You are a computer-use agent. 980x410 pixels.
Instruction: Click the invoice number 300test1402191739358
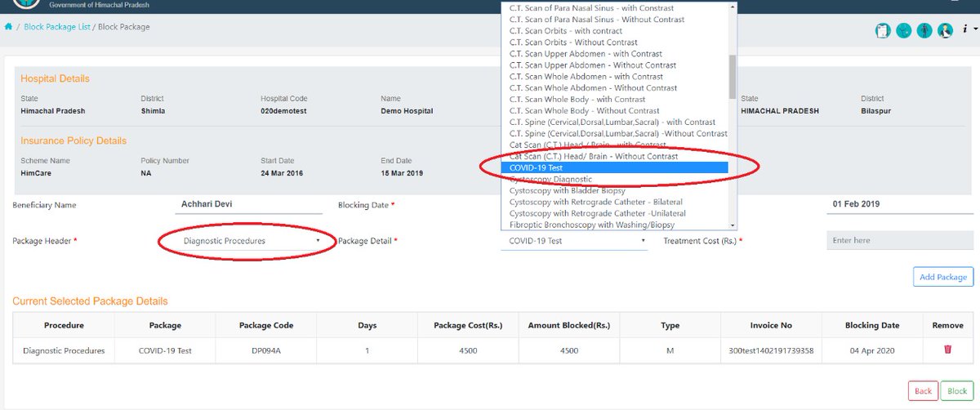(x=771, y=350)
